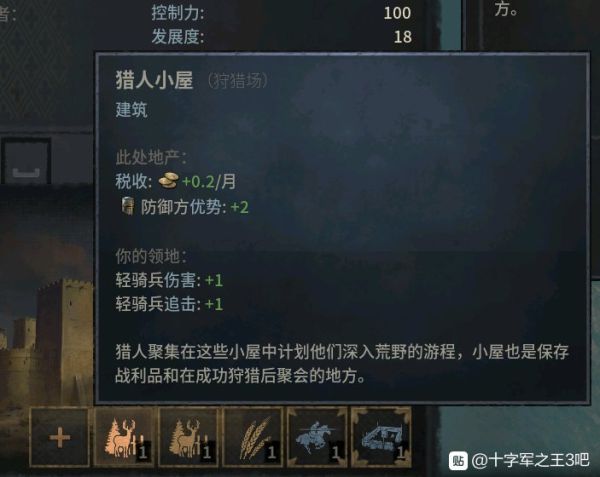Click the 发展度 development label
The image size is (600, 477).
point(178,37)
